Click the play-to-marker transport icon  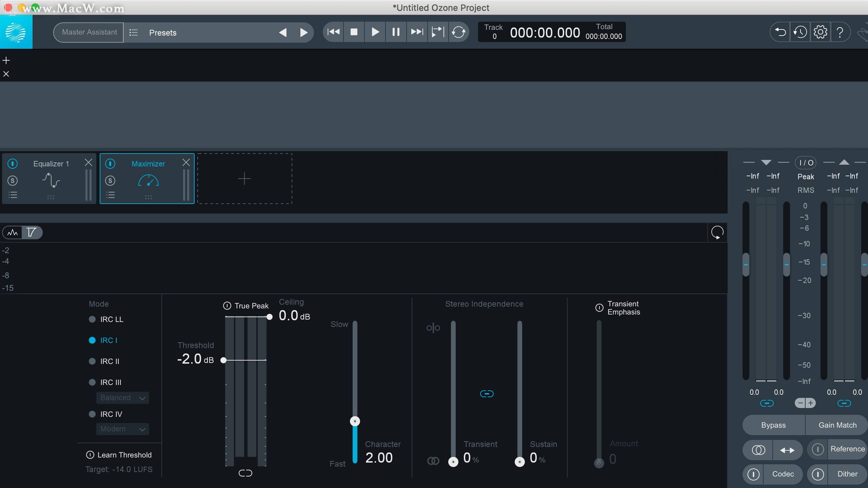click(438, 32)
